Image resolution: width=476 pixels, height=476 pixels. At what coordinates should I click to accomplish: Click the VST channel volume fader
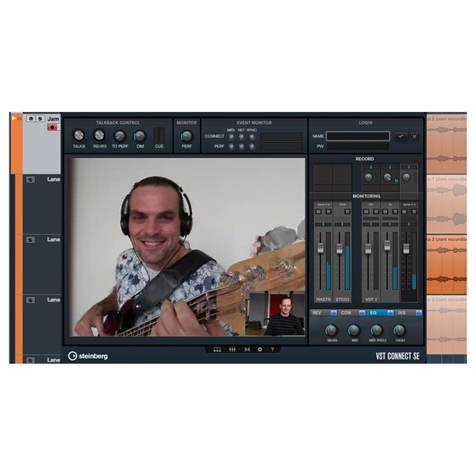tap(368, 249)
